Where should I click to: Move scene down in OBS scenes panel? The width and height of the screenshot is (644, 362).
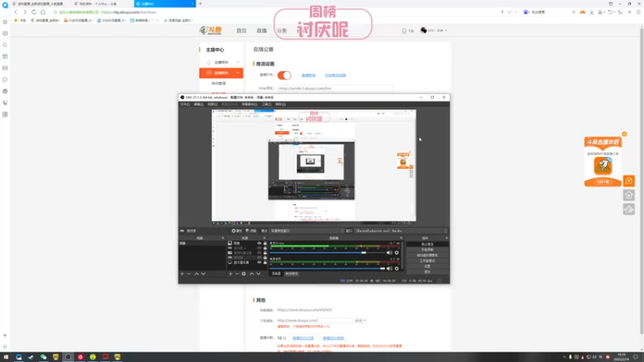tap(203, 274)
